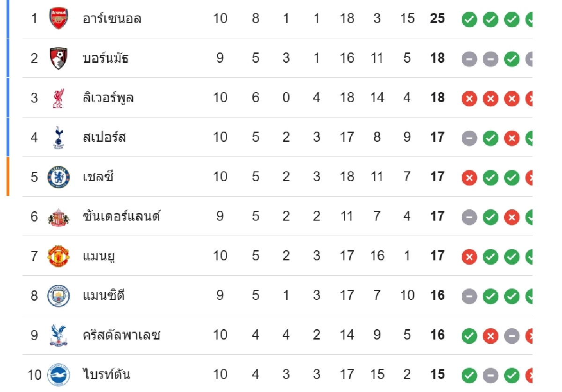This screenshot has height=392, width=562.
Task: Click the Crystal Palace club crest
Action: (x=59, y=335)
